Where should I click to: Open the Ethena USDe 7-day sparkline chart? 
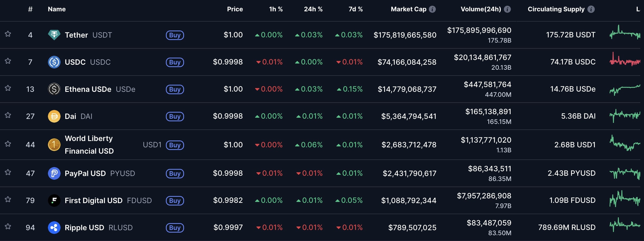click(625, 89)
